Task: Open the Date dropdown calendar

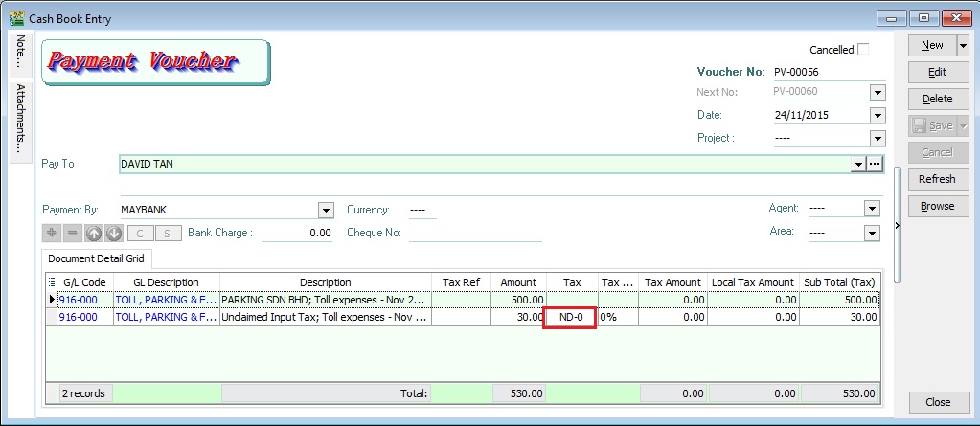Action: 877,115
